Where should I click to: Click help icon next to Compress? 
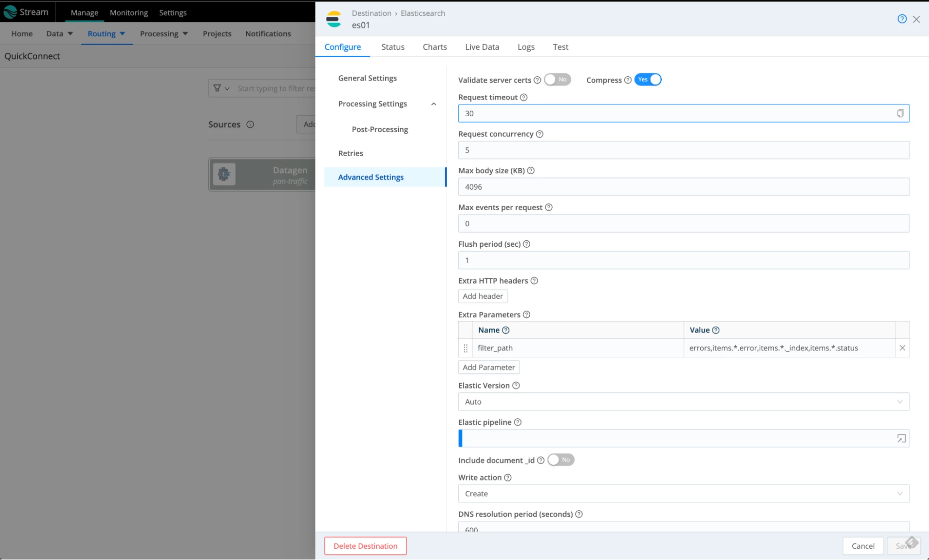click(x=628, y=80)
